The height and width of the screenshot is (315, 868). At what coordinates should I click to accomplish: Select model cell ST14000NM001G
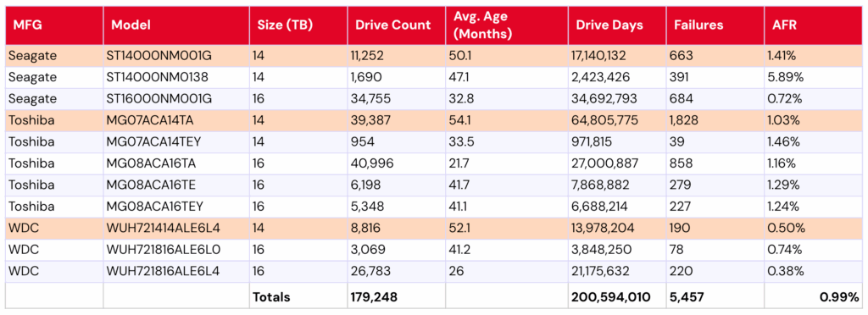(x=176, y=55)
